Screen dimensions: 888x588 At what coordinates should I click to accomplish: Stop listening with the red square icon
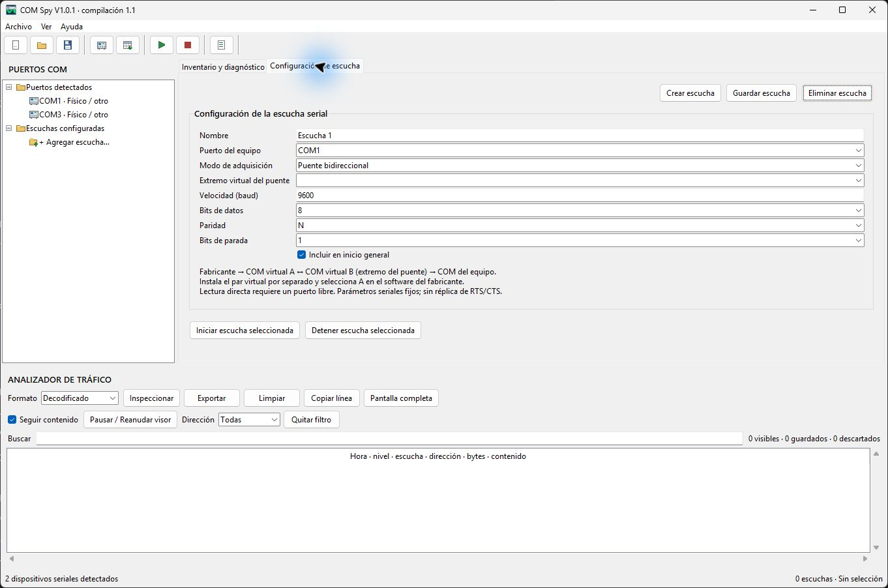tap(188, 45)
